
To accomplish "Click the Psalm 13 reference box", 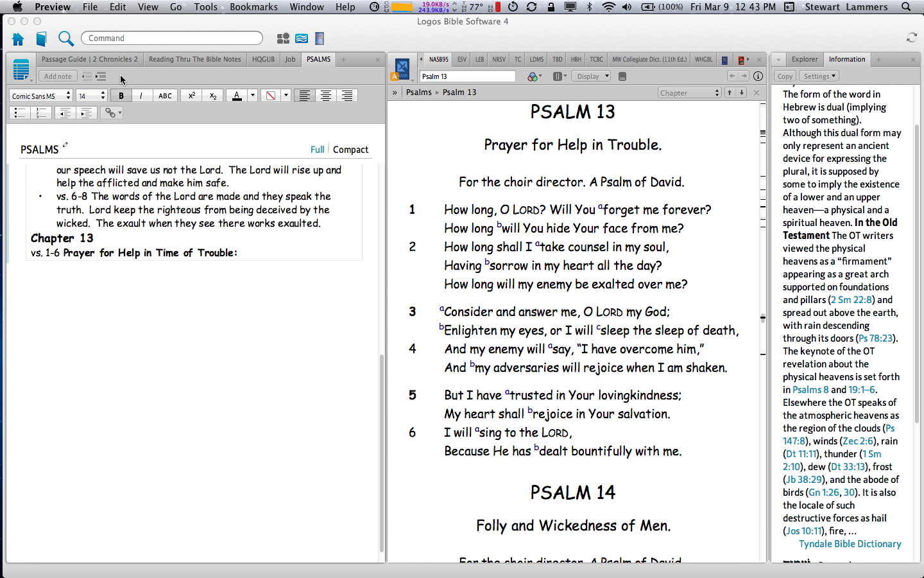I will pos(467,76).
